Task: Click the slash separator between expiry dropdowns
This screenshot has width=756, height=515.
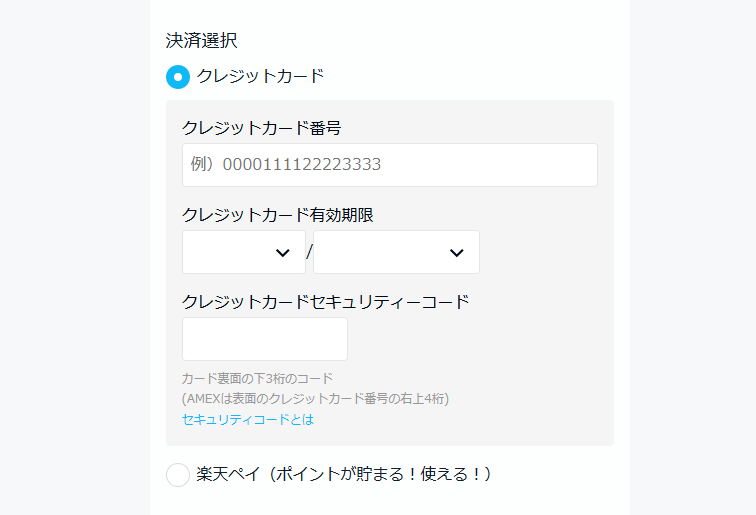Action: click(309, 252)
